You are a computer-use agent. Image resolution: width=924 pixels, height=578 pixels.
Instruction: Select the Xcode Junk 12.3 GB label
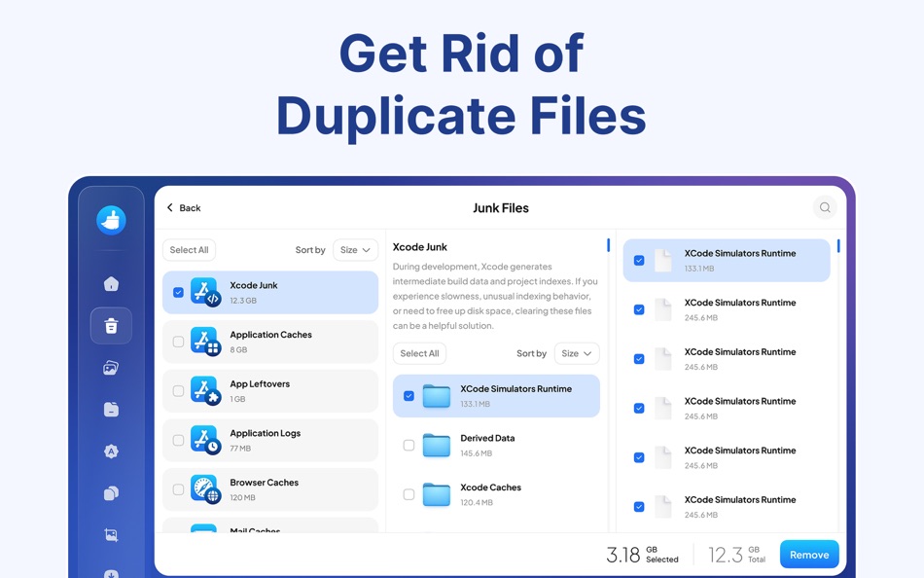pos(254,293)
